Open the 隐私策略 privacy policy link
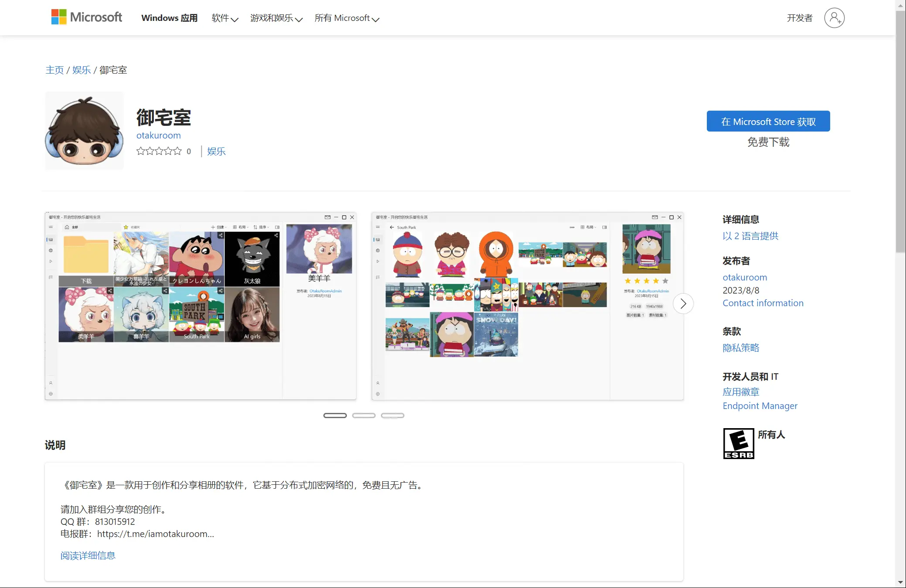Viewport: 906px width, 588px height. [x=741, y=348]
